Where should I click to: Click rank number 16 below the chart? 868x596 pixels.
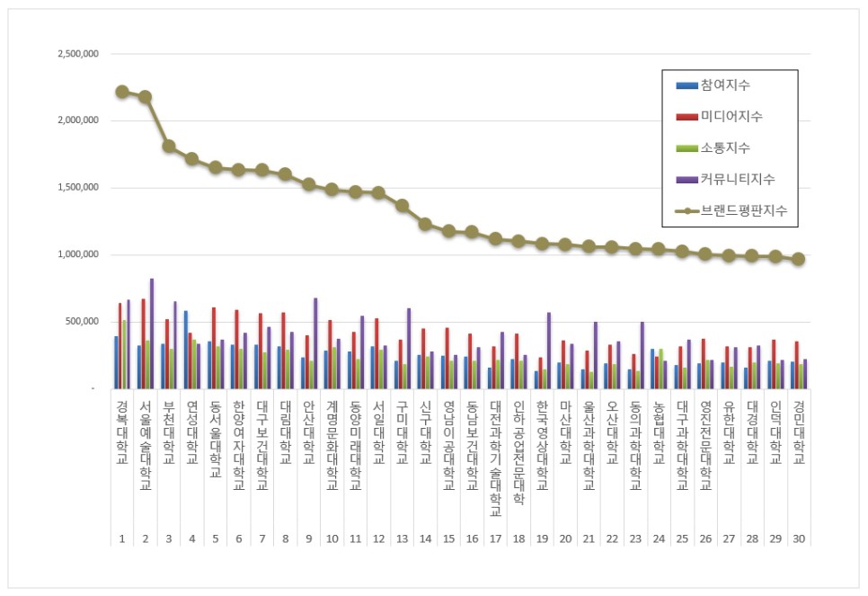(473, 539)
